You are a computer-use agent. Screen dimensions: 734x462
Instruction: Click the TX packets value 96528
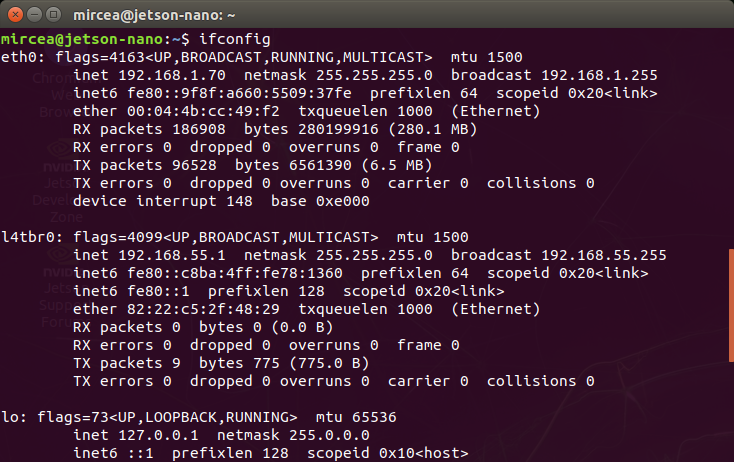click(x=194, y=165)
